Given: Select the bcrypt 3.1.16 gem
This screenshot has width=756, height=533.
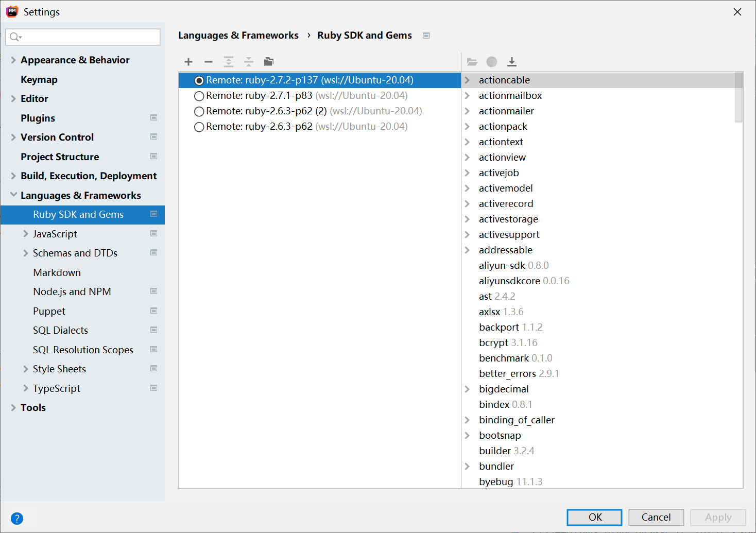Looking at the screenshot, I should (x=508, y=342).
